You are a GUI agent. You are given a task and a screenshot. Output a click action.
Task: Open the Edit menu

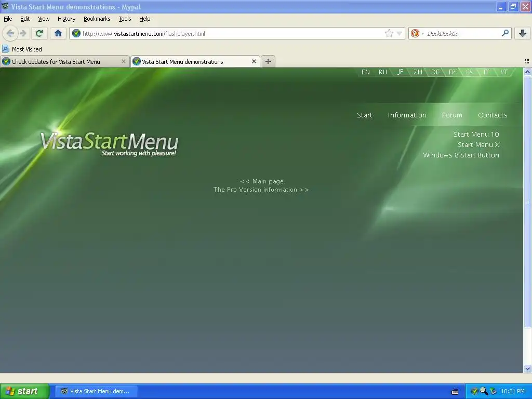25,19
